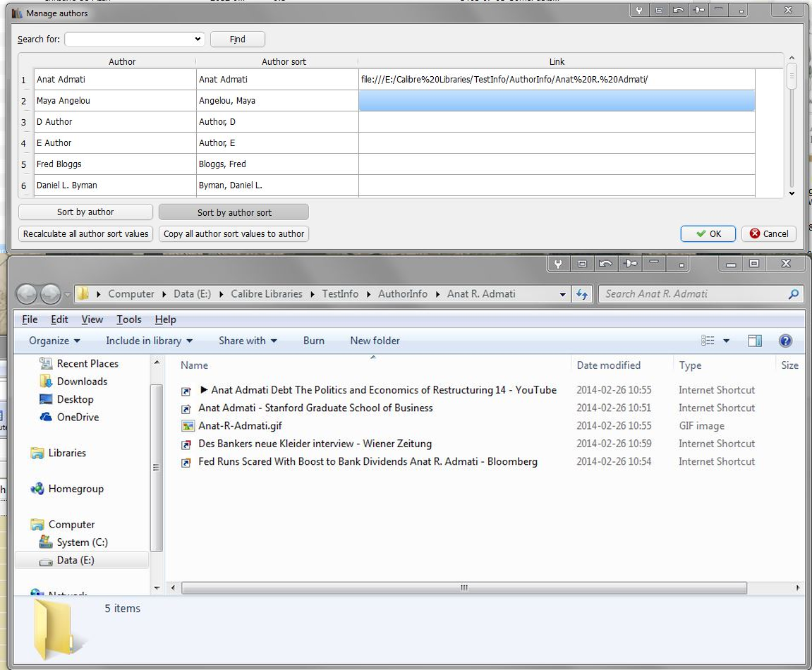Select the Byman, Daniel L. sort cell
This screenshot has width=812, height=670.
[x=277, y=185]
